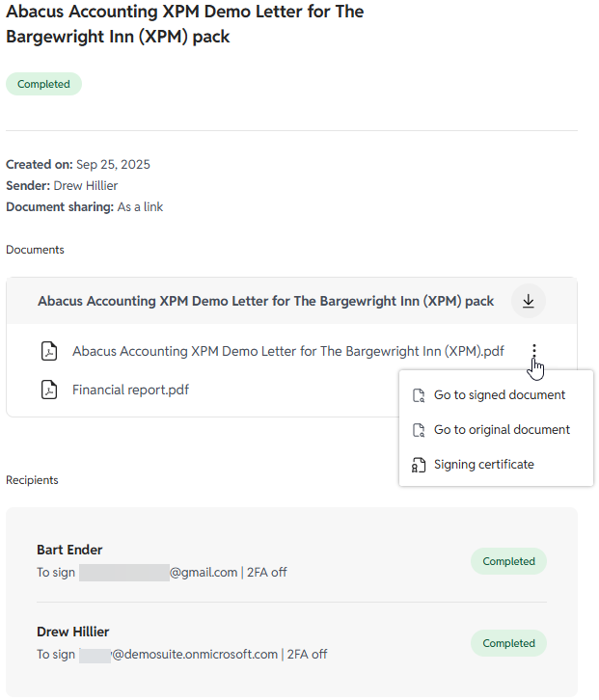Click the bold pack name header in Documents
This screenshot has height=700, width=599.
point(265,301)
